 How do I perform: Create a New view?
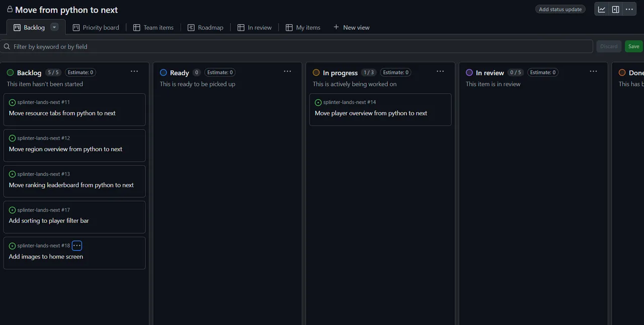(351, 27)
